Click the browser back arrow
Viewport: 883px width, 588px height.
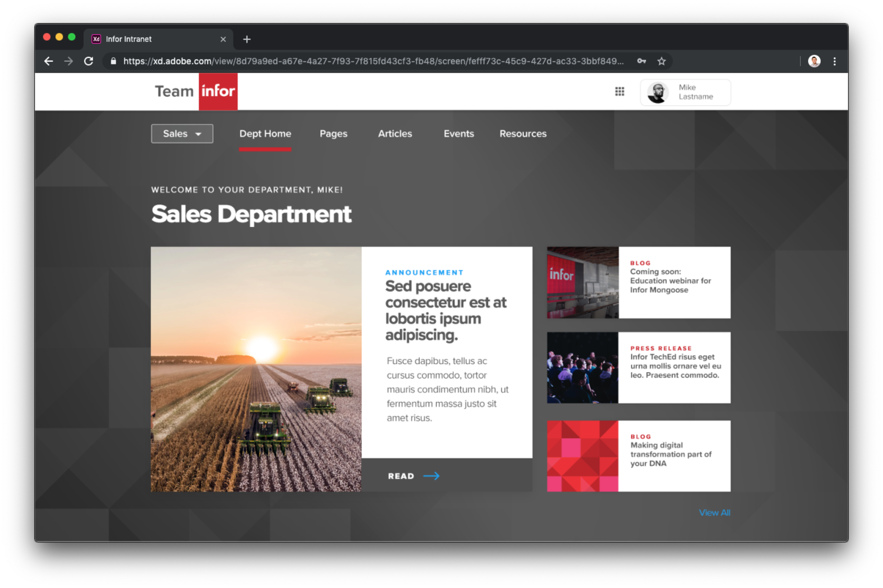click(x=48, y=61)
